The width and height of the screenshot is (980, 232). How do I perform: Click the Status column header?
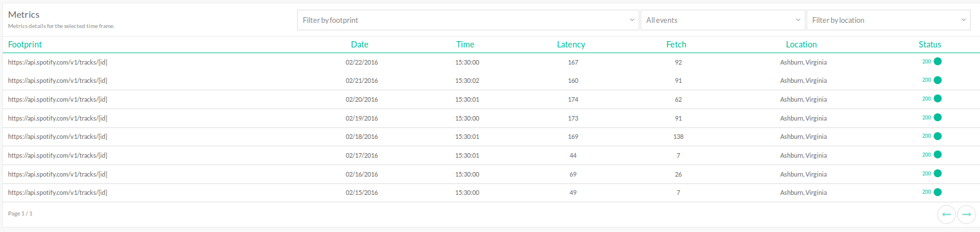(930, 45)
